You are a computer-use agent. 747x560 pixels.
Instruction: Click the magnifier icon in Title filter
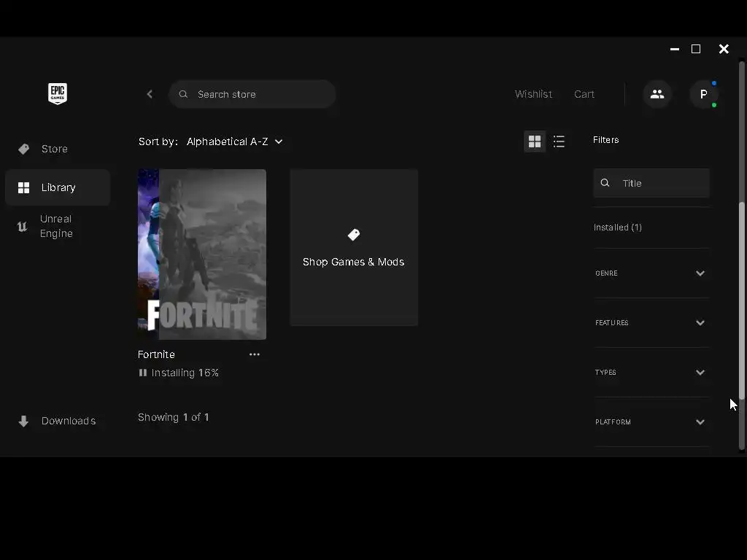click(x=605, y=183)
